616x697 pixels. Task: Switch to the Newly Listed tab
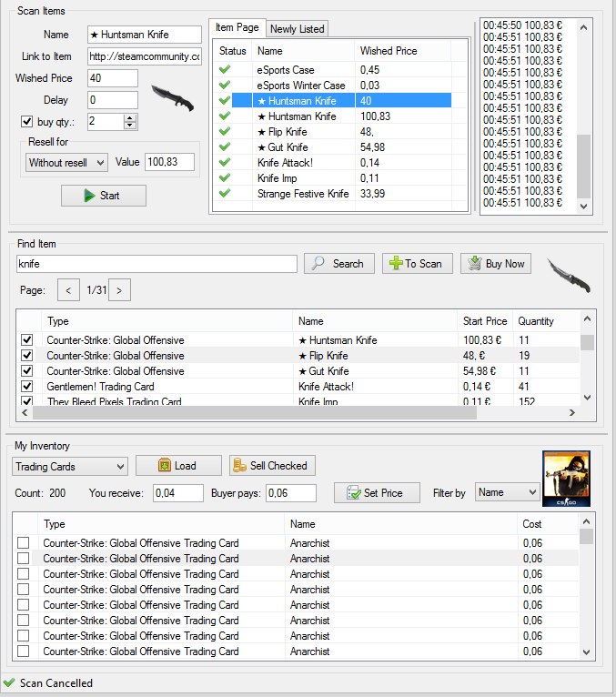click(x=297, y=29)
